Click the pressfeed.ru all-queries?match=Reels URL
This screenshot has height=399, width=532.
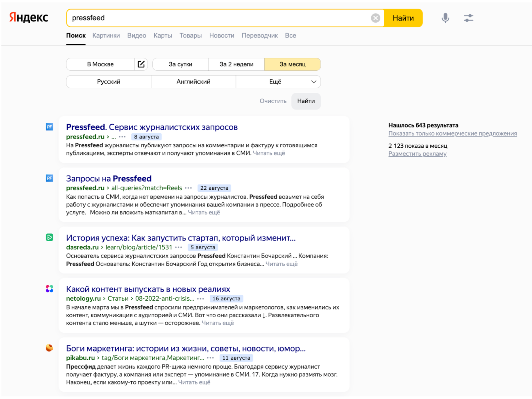(124, 188)
